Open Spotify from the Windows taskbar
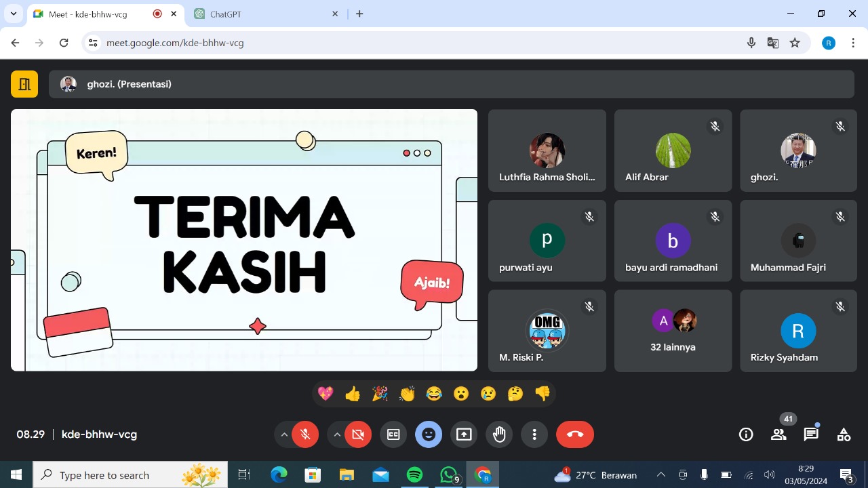Image resolution: width=868 pixels, height=488 pixels. (414, 475)
